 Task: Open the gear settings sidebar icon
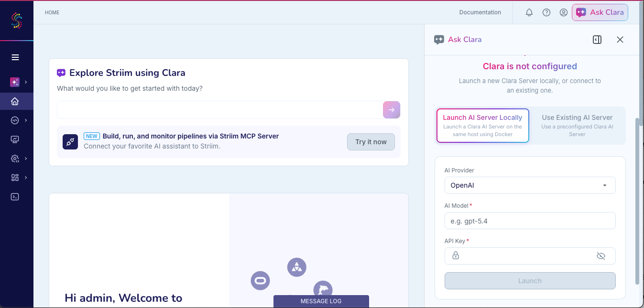[15, 159]
